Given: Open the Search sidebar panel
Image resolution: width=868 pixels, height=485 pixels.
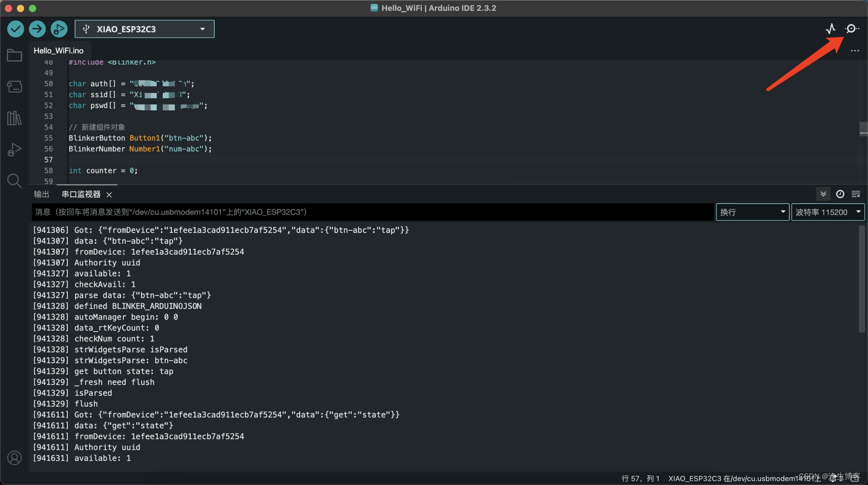Looking at the screenshot, I should tap(14, 181).
